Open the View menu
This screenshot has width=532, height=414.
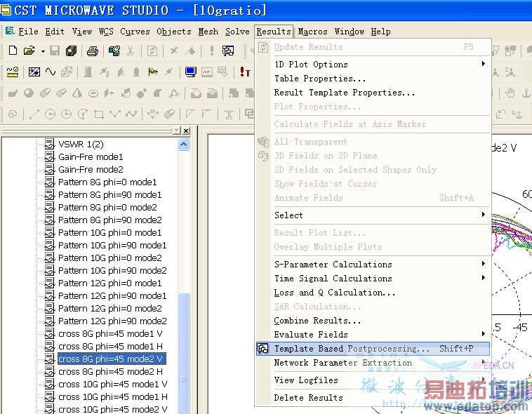click(x=82, y=32)
